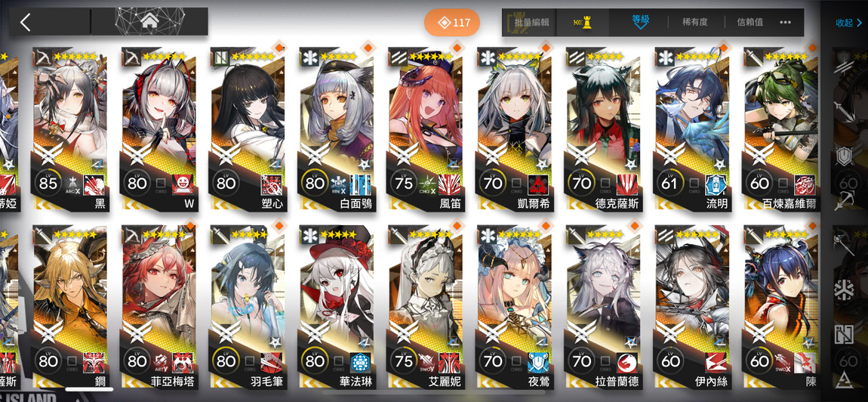Screen dimensions: 868x402
Task: Click the empty module box on 凱爾希
Action: coord(516,182)
